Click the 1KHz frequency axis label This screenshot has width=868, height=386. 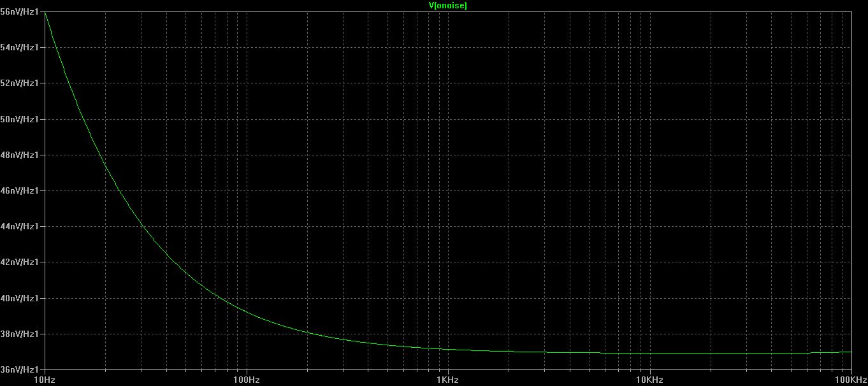pos(448,380)
